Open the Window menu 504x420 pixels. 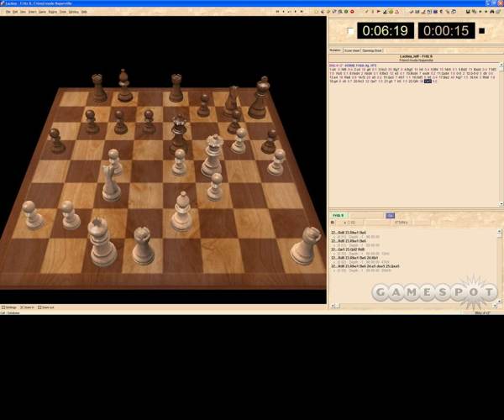(73, 12)
